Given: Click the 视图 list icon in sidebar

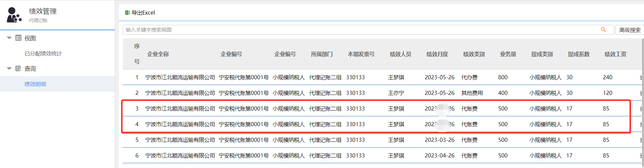Looking at the screenshot, I should point(18,38).
